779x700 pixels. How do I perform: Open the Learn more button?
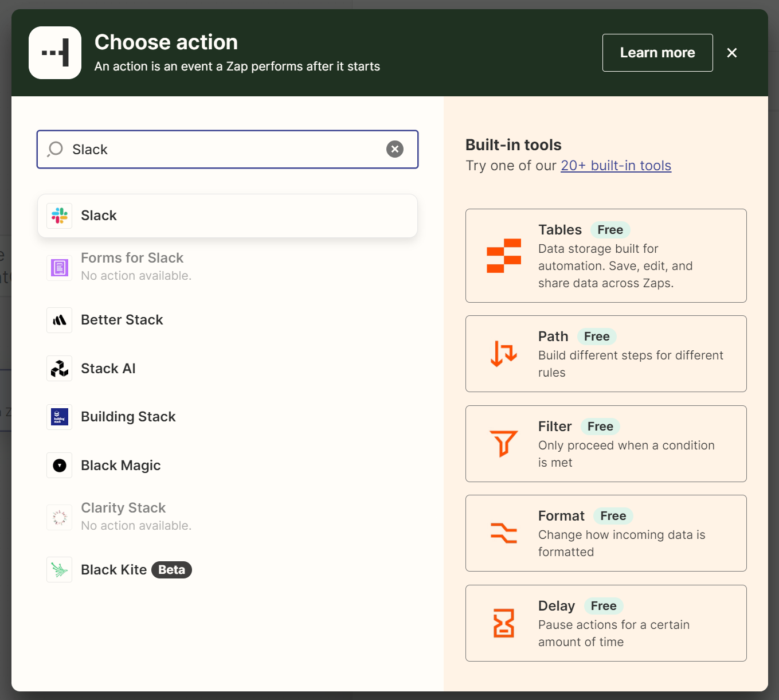[657, 53]
